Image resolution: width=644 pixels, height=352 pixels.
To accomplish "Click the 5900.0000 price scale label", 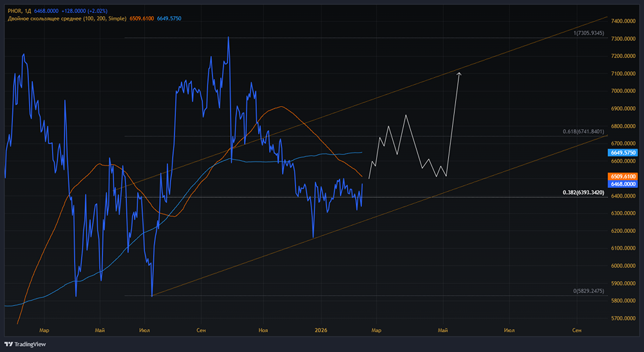I will click(x=623, y=283).
